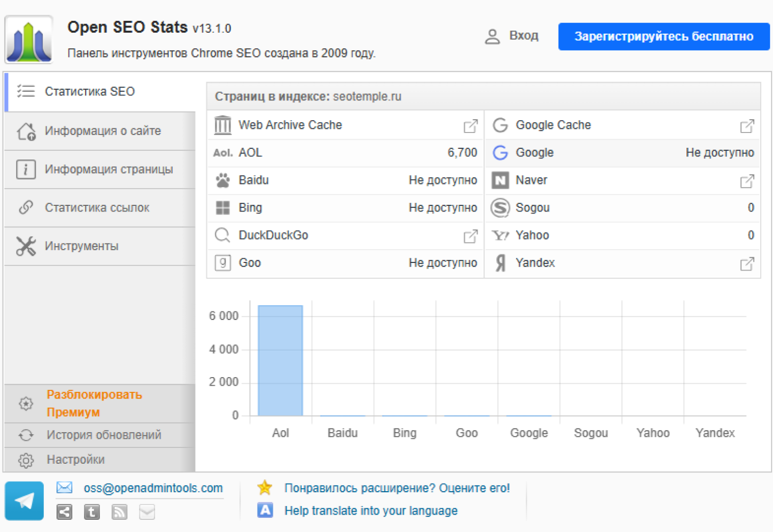Click the Yahoo Y! icon
This screenshot has height=532, width=773.
[x=500, y=235]
